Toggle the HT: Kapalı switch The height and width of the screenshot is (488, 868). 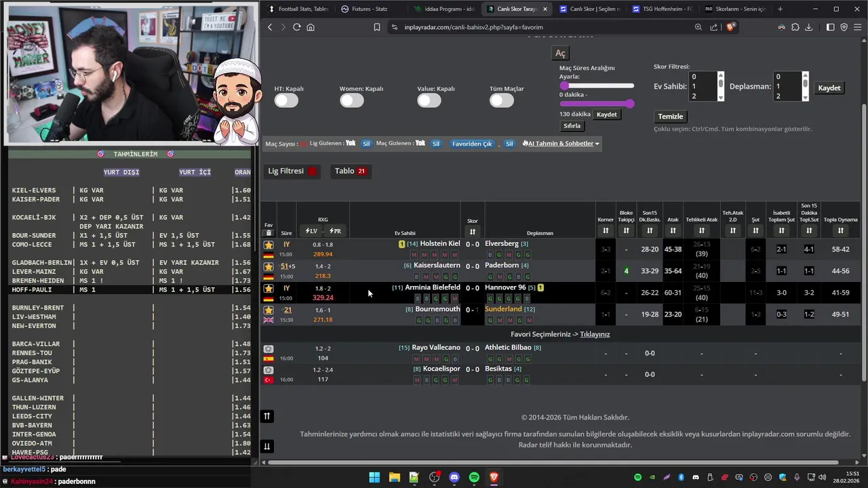[286, 100]
